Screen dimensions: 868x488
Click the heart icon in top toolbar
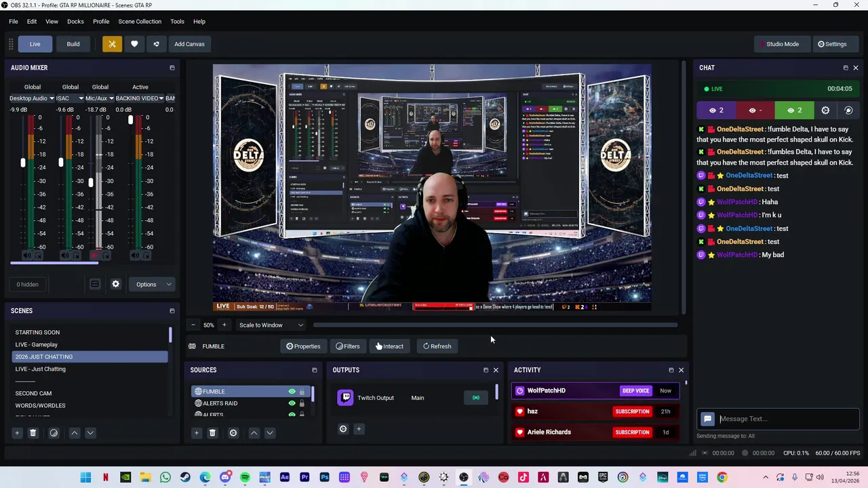click(134, 44)
